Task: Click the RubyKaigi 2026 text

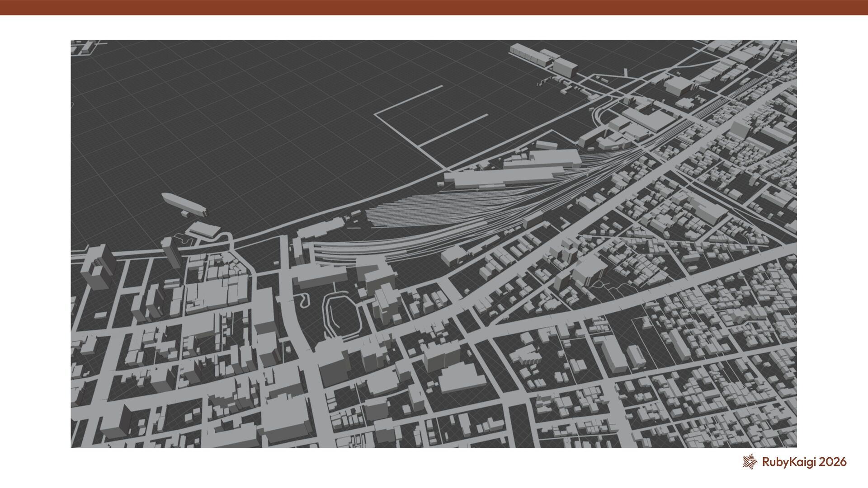Action: 804,462
